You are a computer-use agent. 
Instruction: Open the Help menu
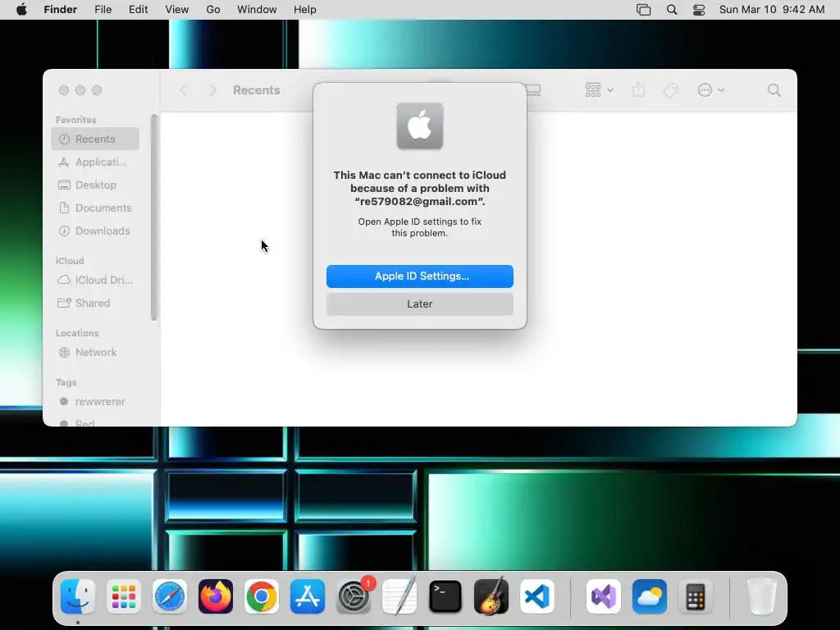(x=305, y=10)
